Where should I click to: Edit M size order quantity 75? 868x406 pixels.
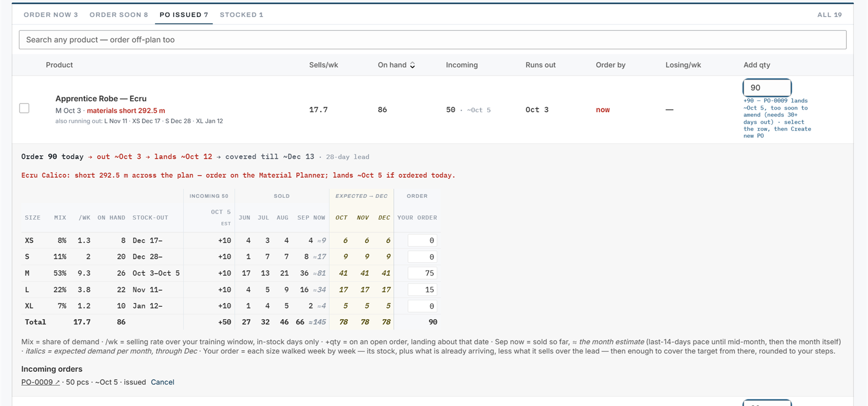coord(422,273)
